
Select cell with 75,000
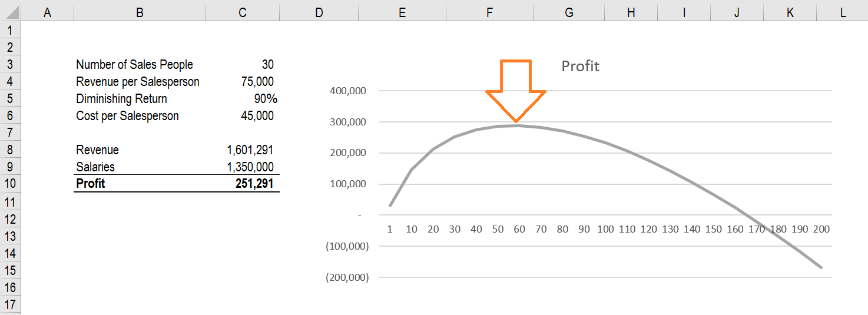pos(257,81)
